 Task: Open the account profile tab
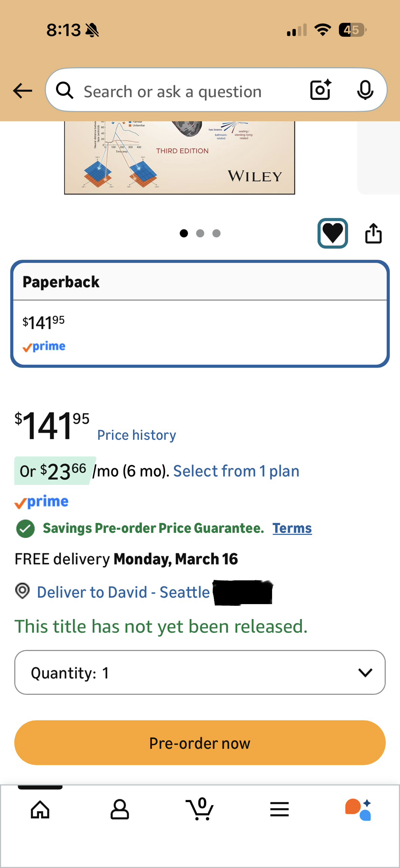120,809
